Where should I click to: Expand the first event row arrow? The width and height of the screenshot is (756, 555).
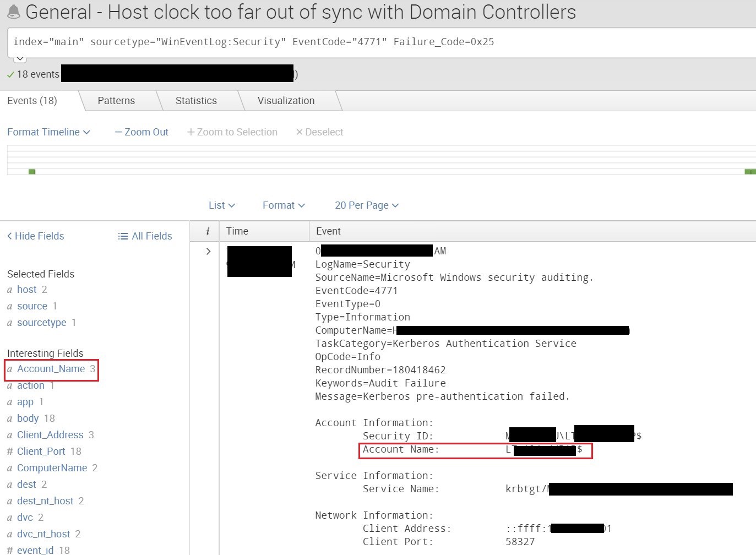[208, 251]
